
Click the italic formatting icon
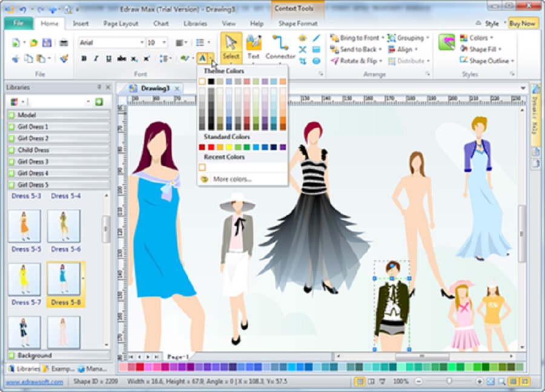pos(96,59)
